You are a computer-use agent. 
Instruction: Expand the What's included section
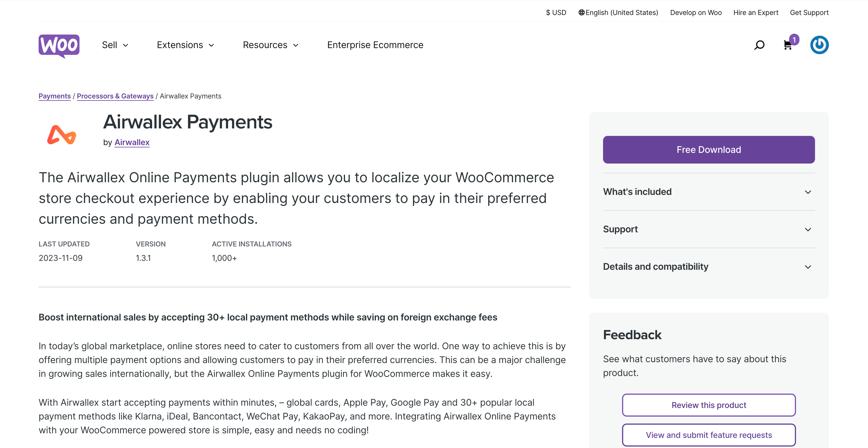(x=709, y=192)
